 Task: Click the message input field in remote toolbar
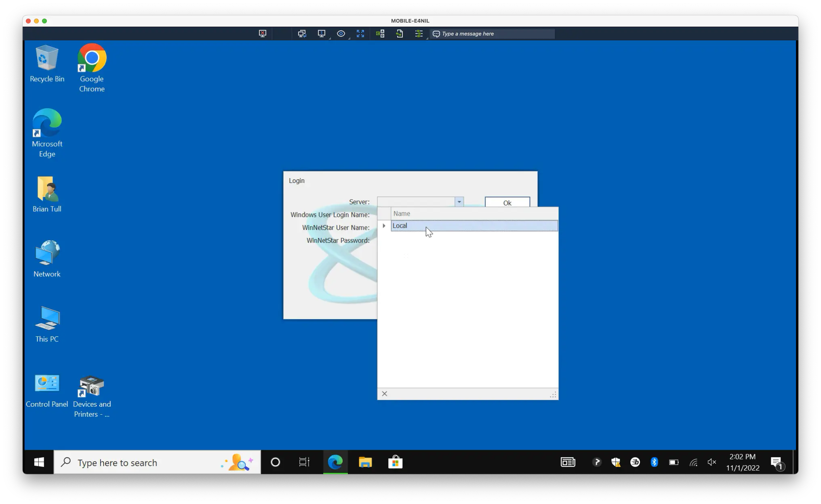(x=492, y=34)
